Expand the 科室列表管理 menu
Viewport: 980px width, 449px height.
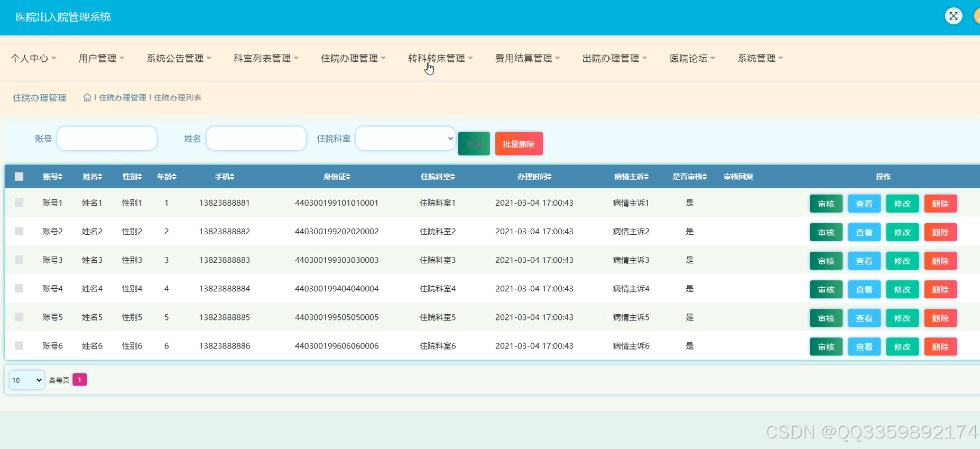click(x=266, y=58)
